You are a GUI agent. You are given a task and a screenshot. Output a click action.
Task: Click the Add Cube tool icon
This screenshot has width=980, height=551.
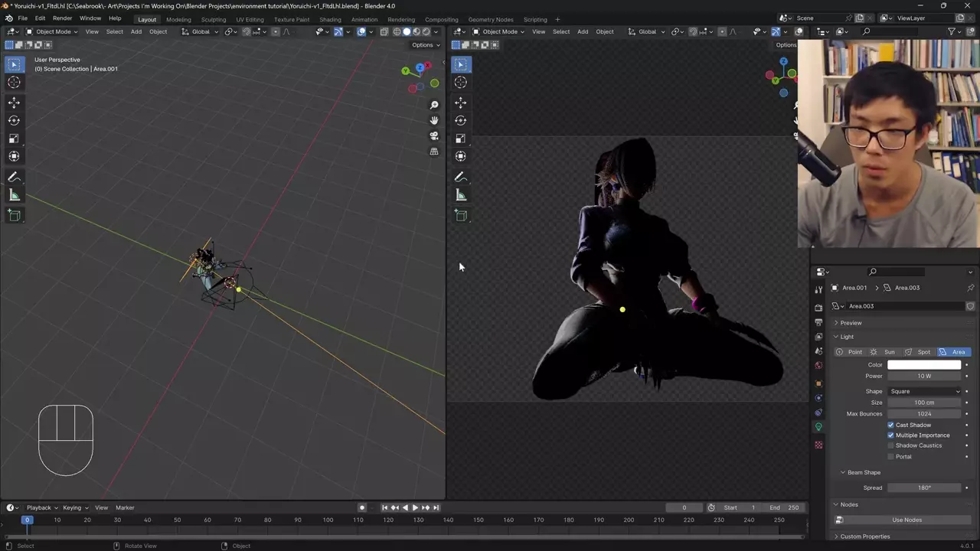coord(14,215)
